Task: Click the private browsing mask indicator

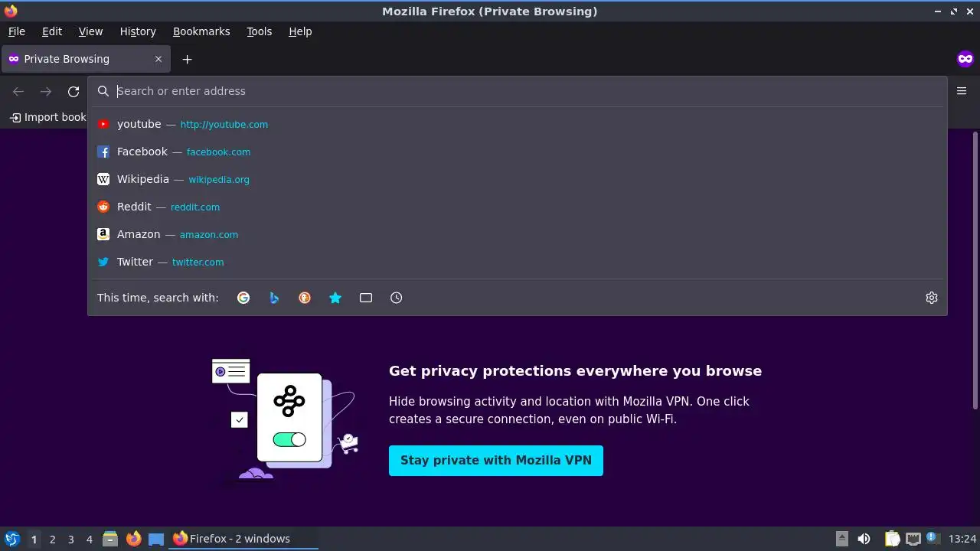Action: [x=965, y=59]
